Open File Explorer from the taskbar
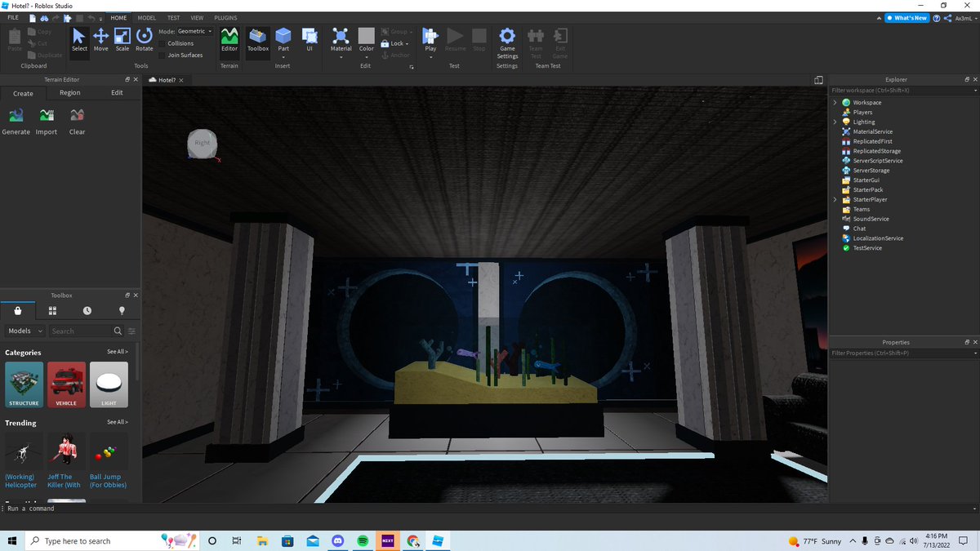Viewport: 980px width, 551px height. tap(262, 540)
